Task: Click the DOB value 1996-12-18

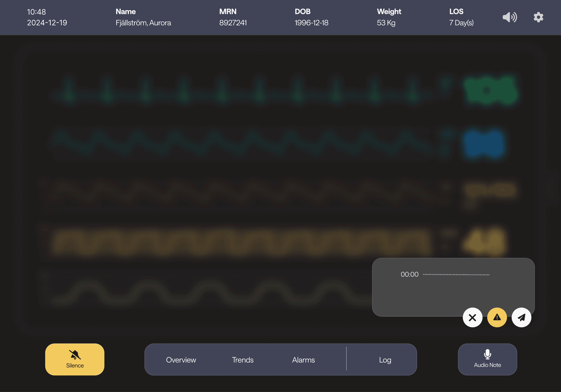Action: point(311,23)
